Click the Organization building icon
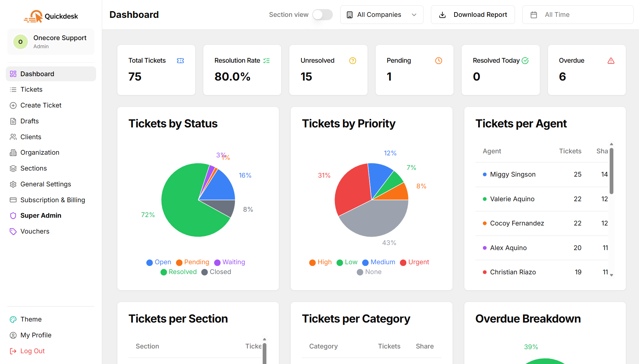 (x=13, y=153)
